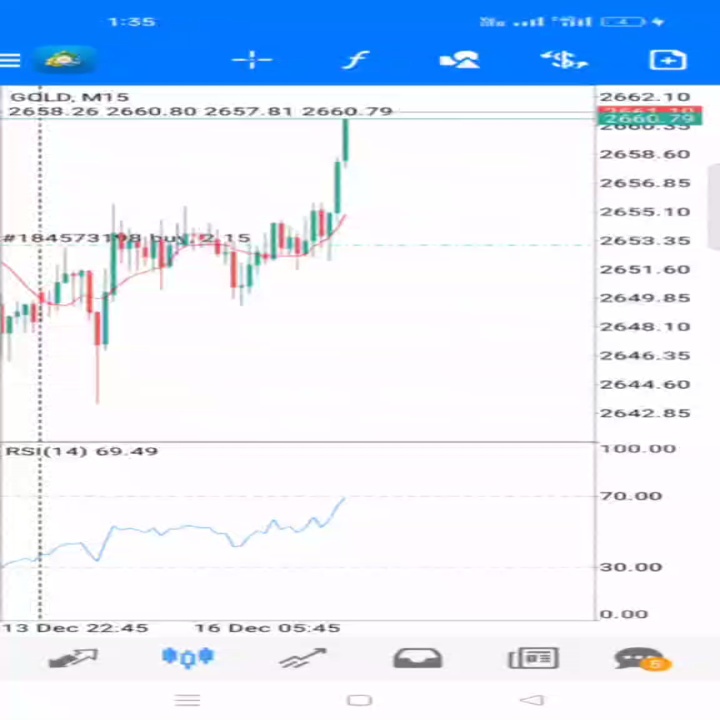Image resolution: width=720 pixels, height=720 pixels.
Task: Tap the 2653.35 price scale label
Action: pos(645,241)
